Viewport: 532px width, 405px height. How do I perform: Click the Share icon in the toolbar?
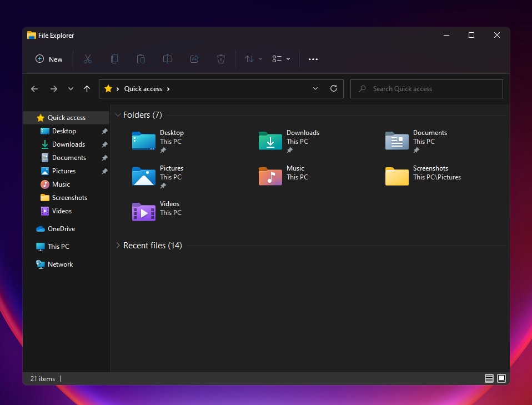click(x=194, y=59)
